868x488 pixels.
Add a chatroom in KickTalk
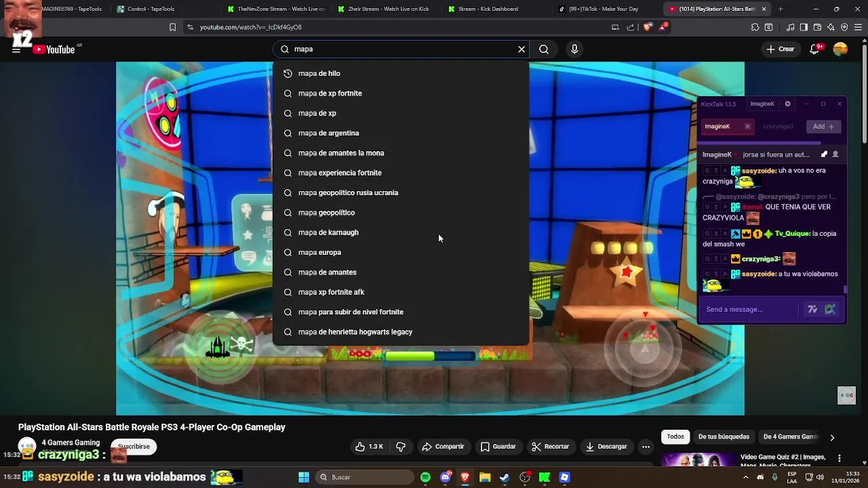coord(824,127)
